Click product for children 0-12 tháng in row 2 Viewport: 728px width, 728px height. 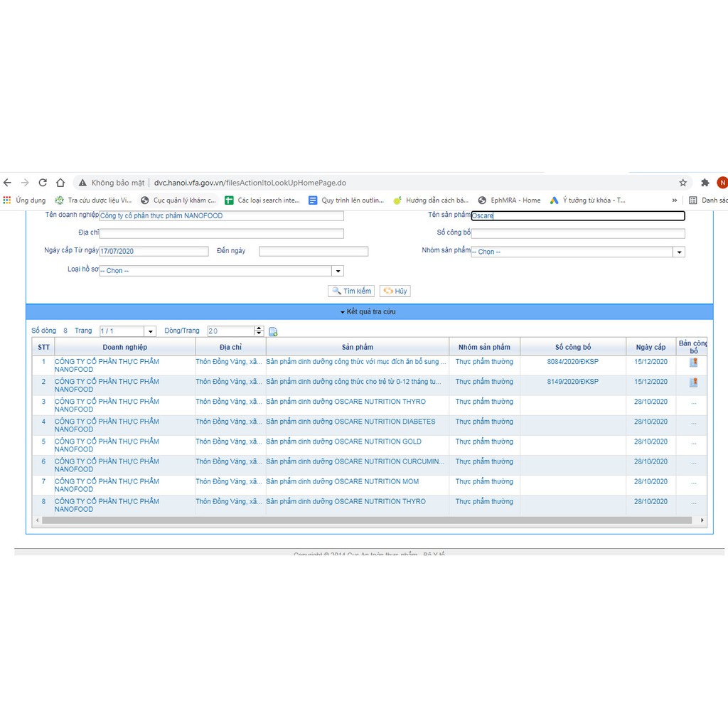coord(353,381)
